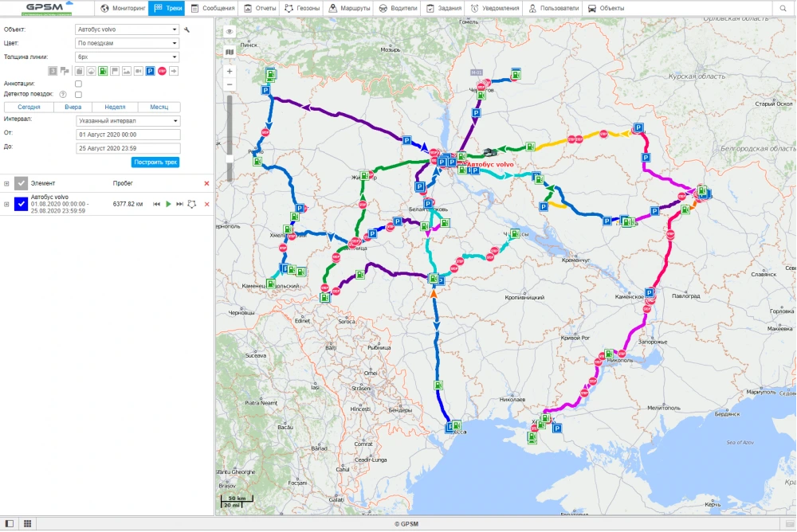This screenshot has height=532, width=797.
Task: Select the Неделя interval button
Action: pos(115,107)
